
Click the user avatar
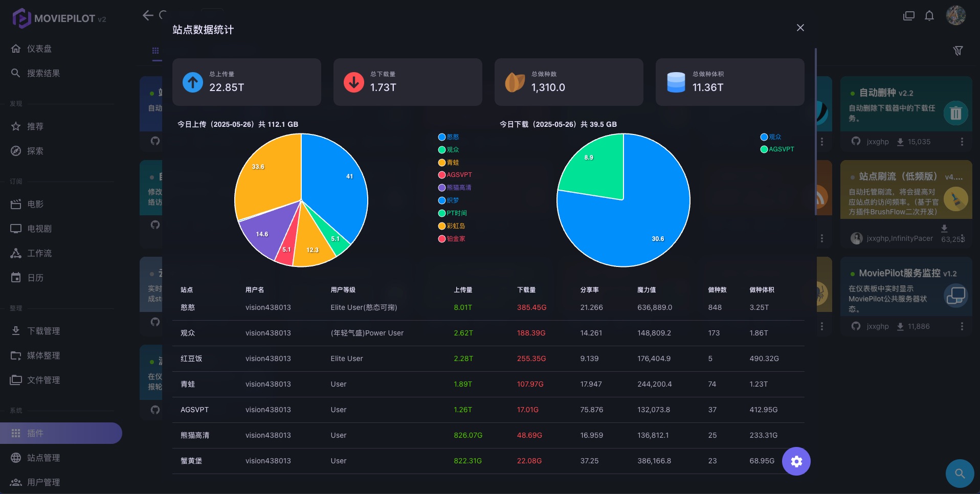coord(956,15)
